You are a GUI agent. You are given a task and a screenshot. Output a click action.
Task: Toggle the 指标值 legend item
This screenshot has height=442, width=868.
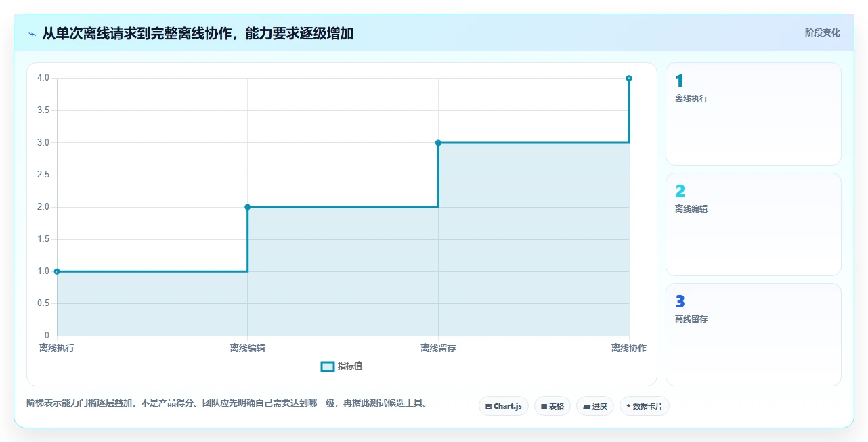341,366
